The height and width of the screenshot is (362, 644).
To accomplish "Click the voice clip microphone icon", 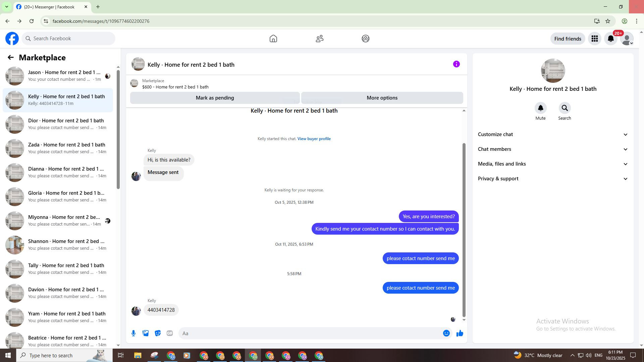I will pos(133,333).
